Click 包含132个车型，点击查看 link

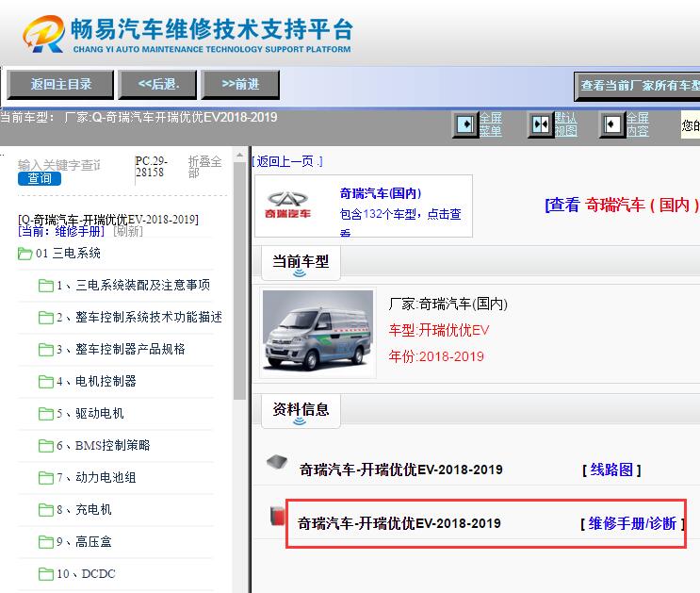click(x=400, y=222)
